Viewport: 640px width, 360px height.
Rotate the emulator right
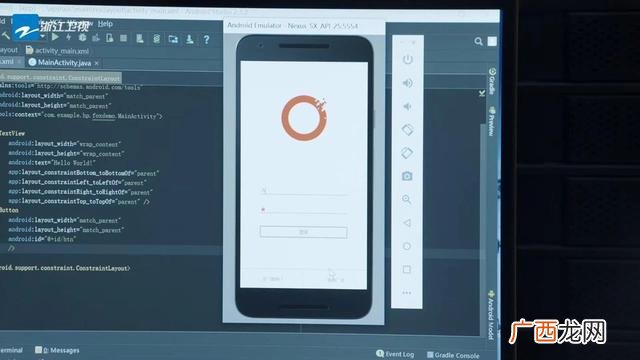(x=407, y=153)
